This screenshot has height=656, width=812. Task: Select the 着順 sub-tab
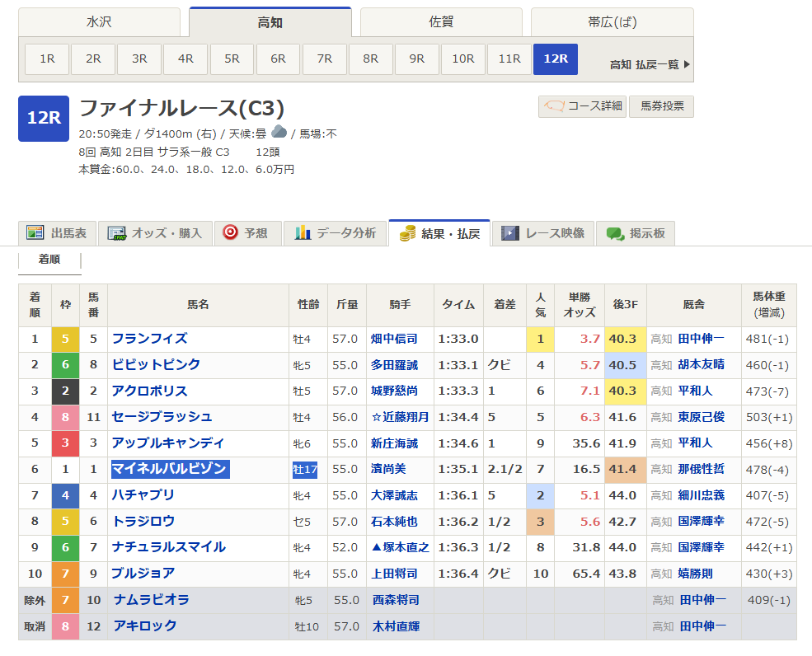49,260
